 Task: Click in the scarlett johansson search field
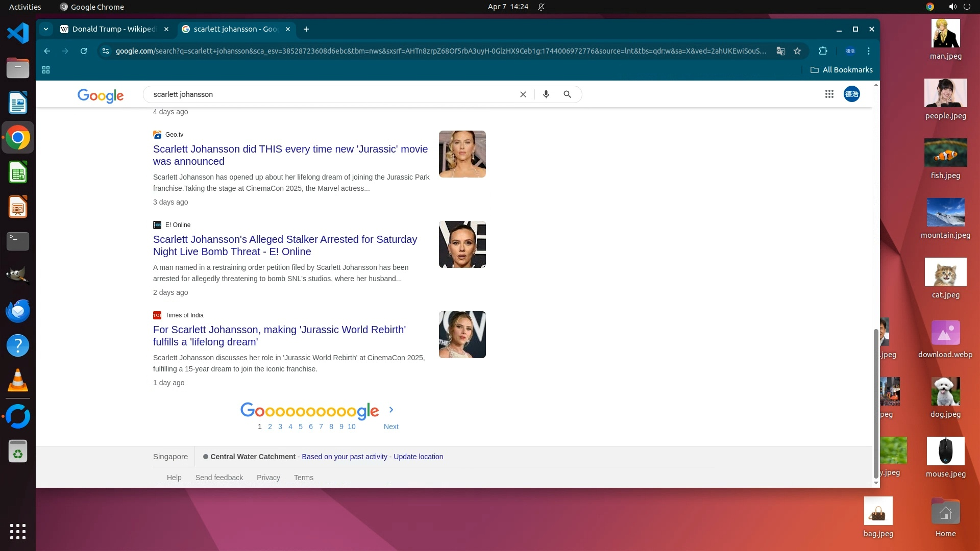(332, 94)
